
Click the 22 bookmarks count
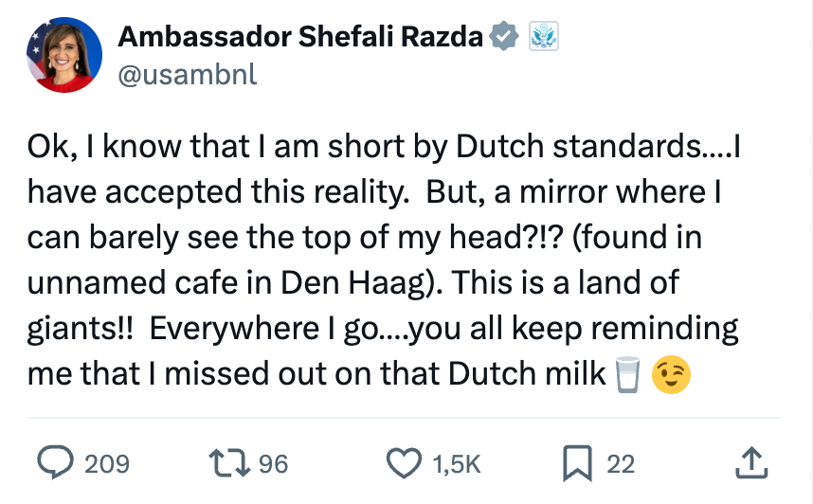click(x=621, y=464)
